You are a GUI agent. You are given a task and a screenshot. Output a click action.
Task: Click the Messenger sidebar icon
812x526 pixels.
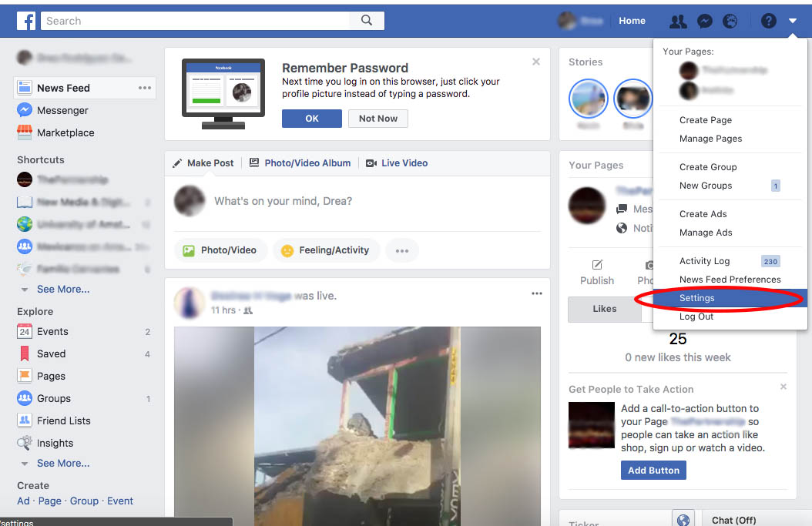pos(25,110)
